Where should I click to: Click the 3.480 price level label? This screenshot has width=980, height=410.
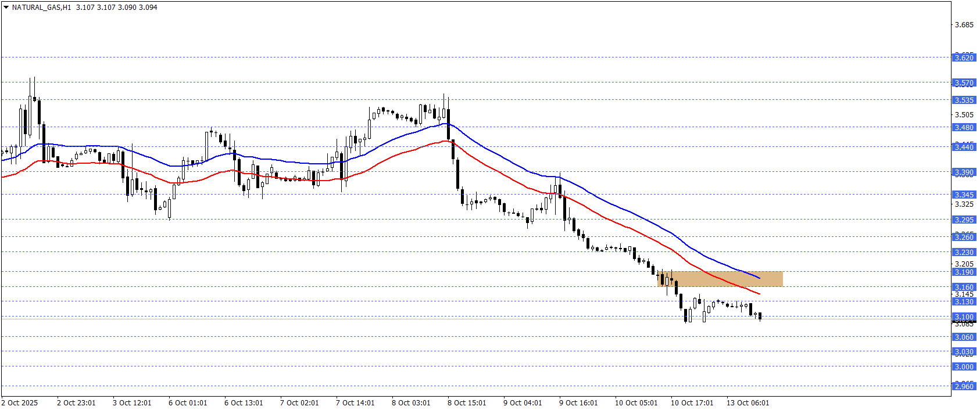tap(964, 128)
